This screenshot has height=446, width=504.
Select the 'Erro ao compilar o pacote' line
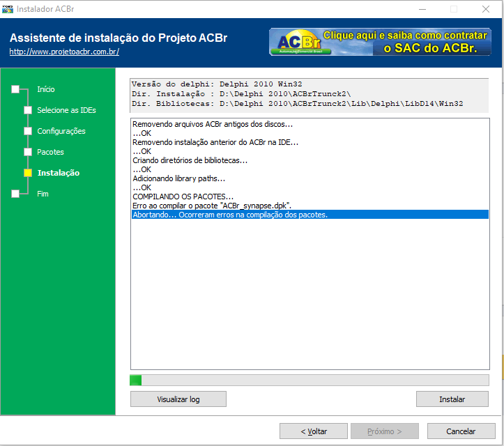[x=310, y=206]
